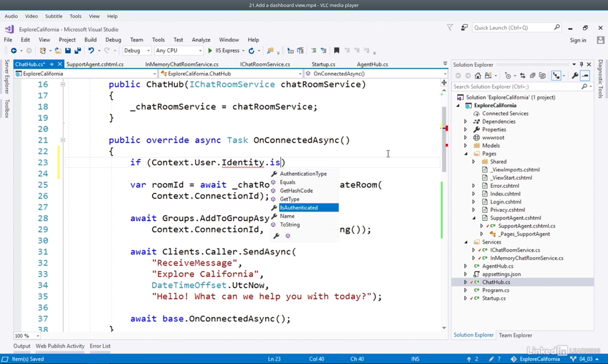
Task: Collapse the Pages folder
Action: (466, 154)
